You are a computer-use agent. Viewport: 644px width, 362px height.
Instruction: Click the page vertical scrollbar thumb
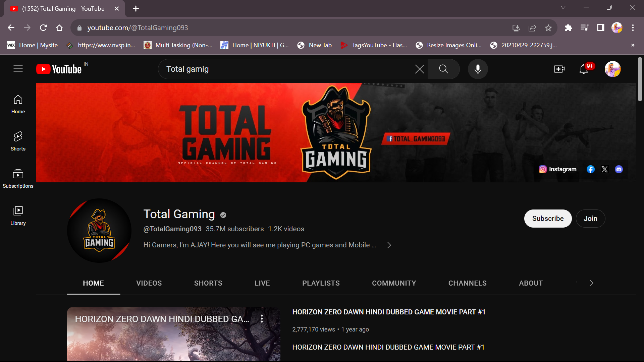tap(640, 79)
